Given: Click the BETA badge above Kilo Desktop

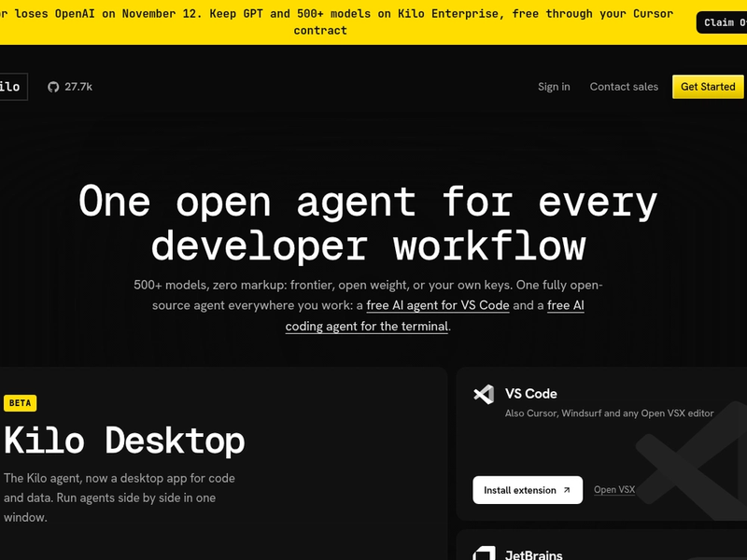Looking at the screenshot, I should pyautogui.click(x=20, y=403).
